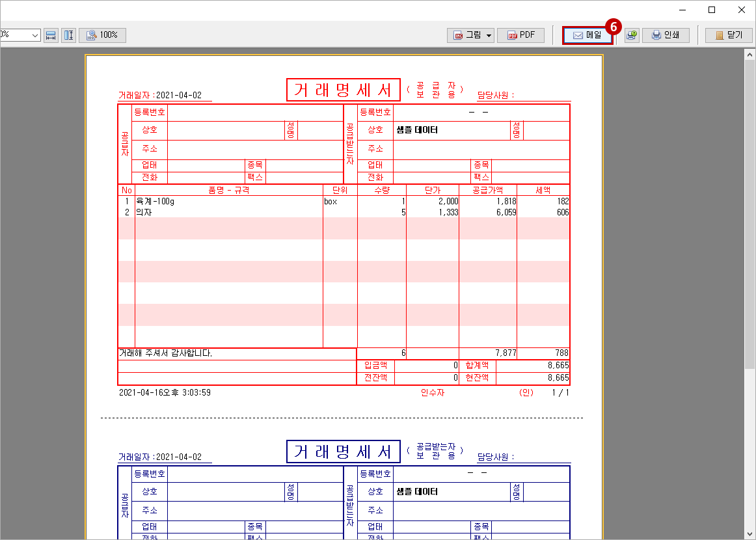Click the 현잔액 label
This screenshot has width=756, height=540.
(x=478, y=377)
